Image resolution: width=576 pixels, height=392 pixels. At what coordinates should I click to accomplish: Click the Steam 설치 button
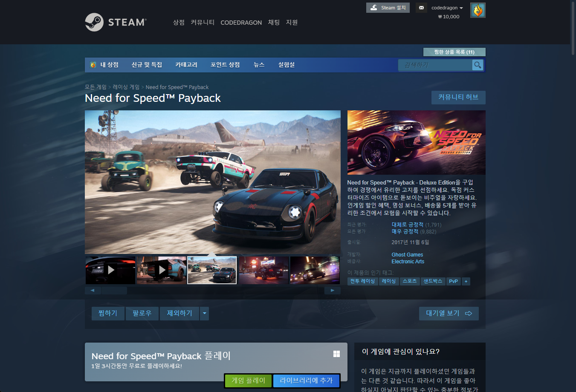pyautogui.click(x=388, y=8)
